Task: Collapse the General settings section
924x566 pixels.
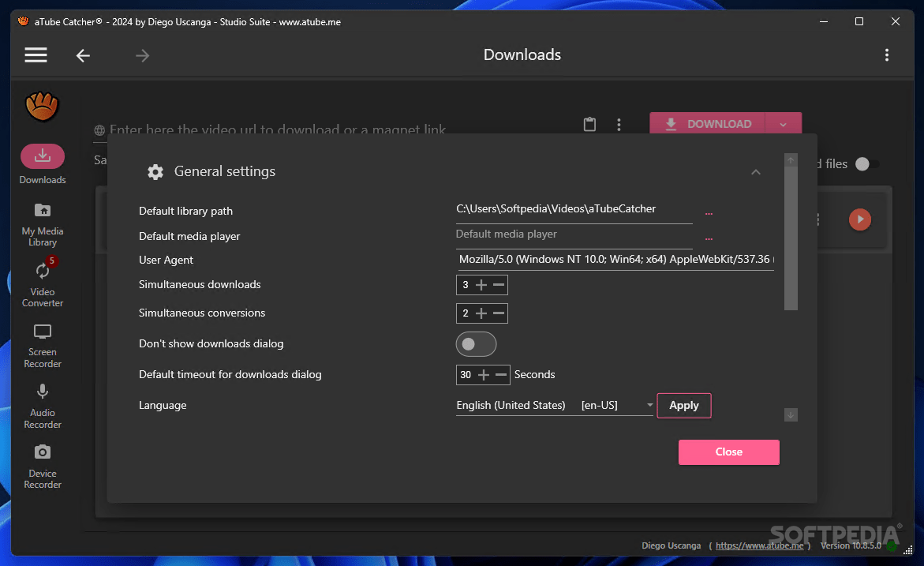Action: point(755,172)
